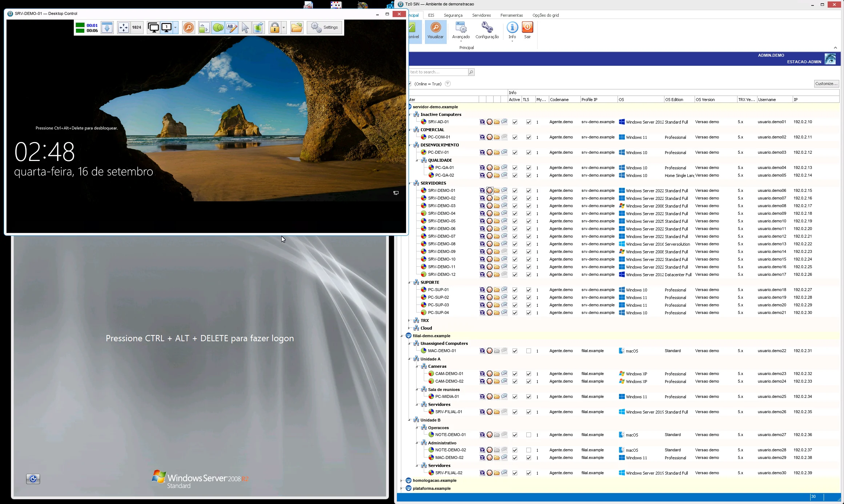Click the Configuração wrench icon
The width and height of the screenshot is (844, 504).
pos(487,31)
